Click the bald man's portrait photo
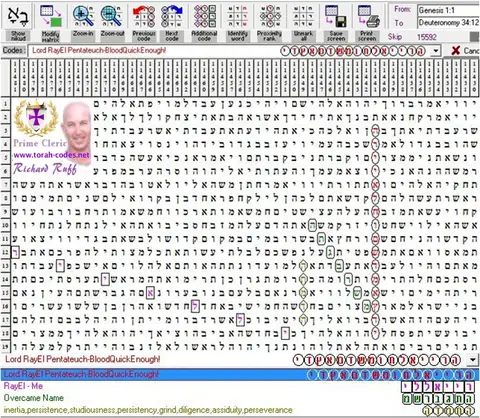Image resolution: width=480 pixels, height=418 pixels. 77,131
